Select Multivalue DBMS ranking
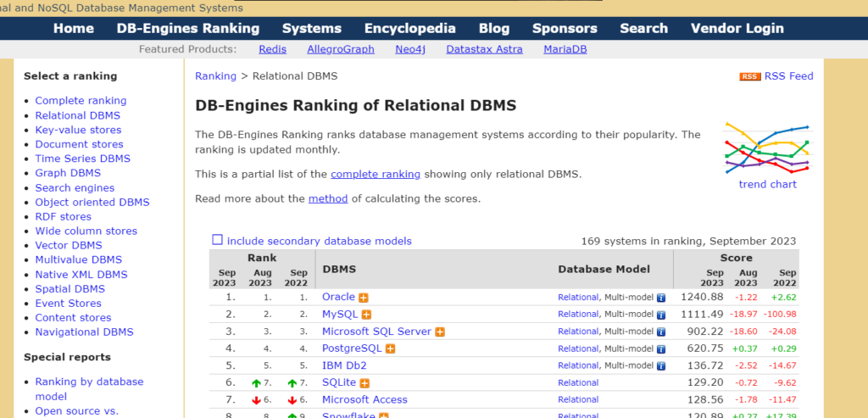Screen dimensions: 868x418 click(x=79, y=260)
